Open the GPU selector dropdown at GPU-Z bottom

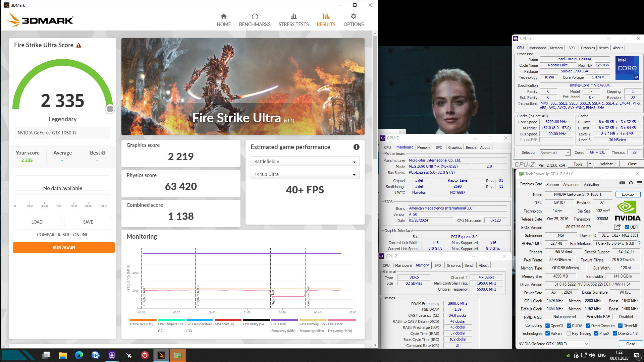coord(553,344)
